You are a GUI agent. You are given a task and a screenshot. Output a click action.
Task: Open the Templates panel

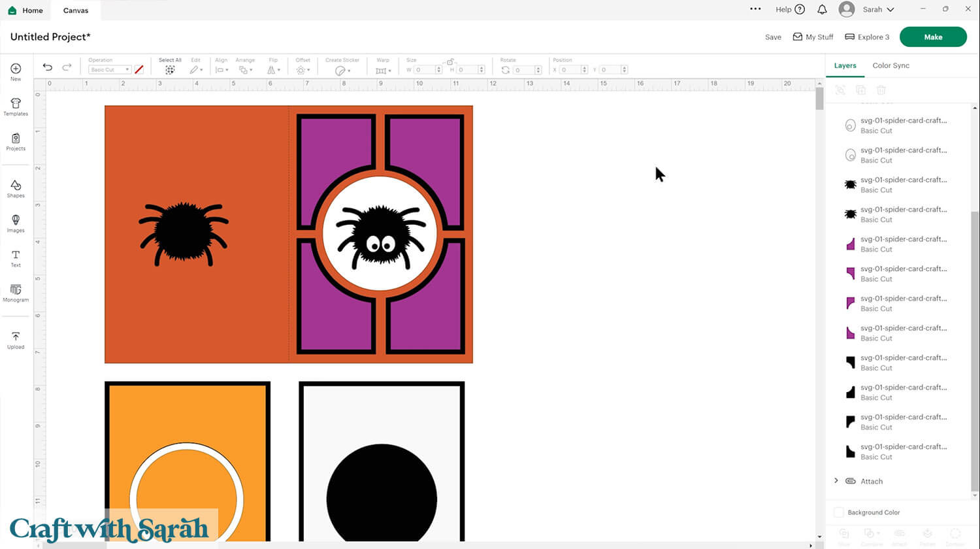click(x=15, y=107)
